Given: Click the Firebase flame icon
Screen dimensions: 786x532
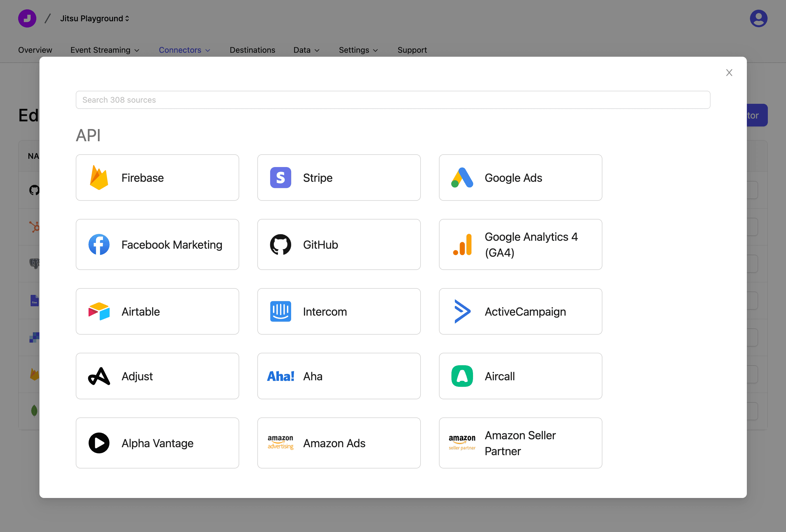Looking at the screenshot, I should (99, 178).
